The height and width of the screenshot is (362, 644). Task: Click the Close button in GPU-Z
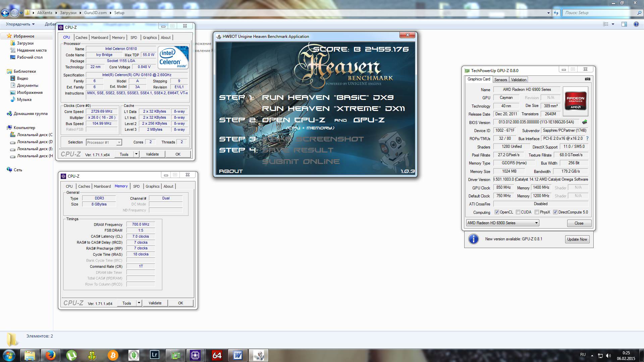[x=579, y=223]
